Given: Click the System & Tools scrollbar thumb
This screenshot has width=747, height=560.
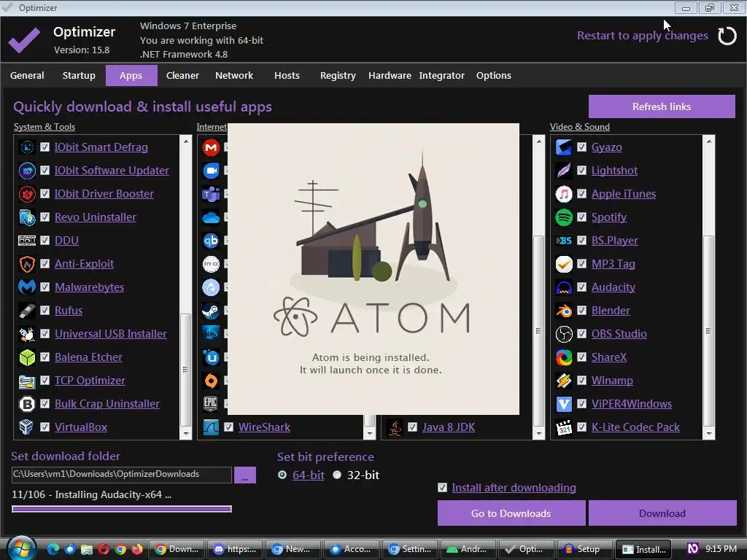Looking at the screenshot, I should (185, 369).
